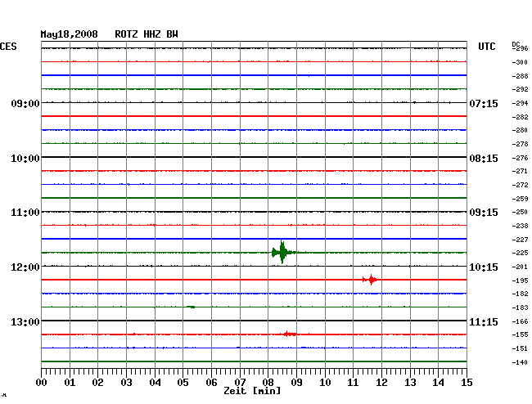Image resolution: width=532 pixels, height=404 pixels.
Task: Click the -288 DC offset value
Action: (520, 76)
